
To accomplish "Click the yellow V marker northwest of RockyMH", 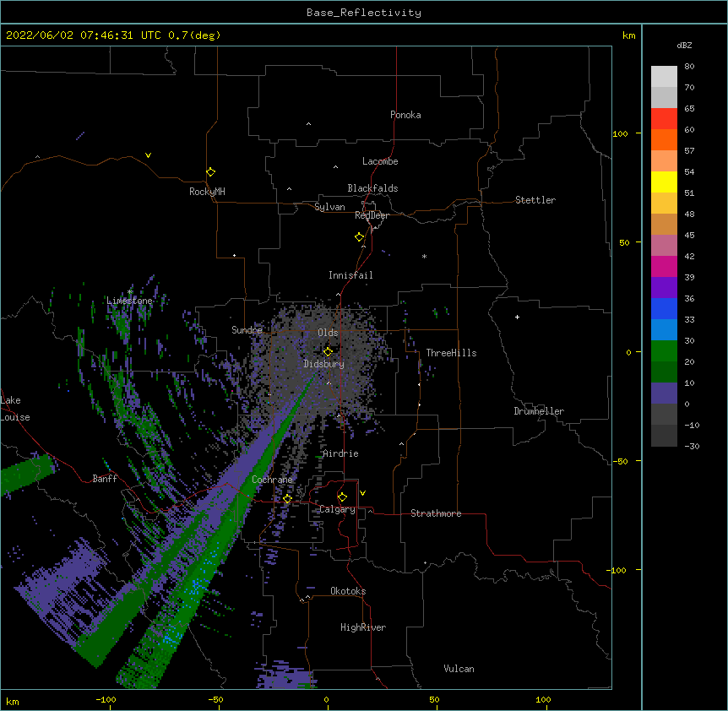I will coord(148,155).
